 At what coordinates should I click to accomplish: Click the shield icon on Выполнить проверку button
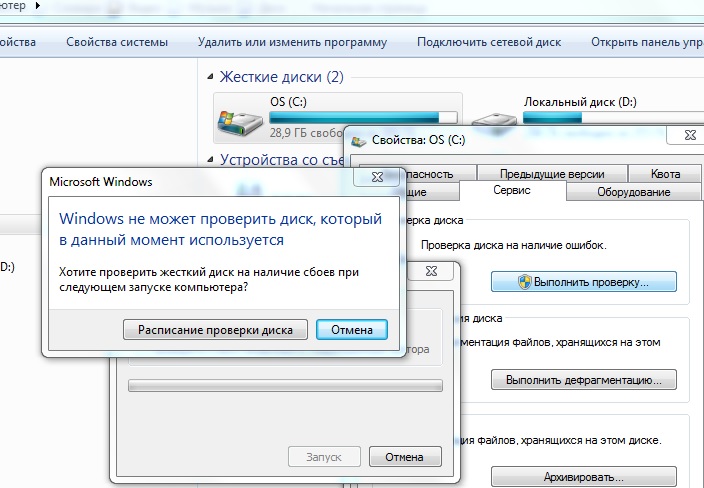pyautogui.click(x=524, y=282)
